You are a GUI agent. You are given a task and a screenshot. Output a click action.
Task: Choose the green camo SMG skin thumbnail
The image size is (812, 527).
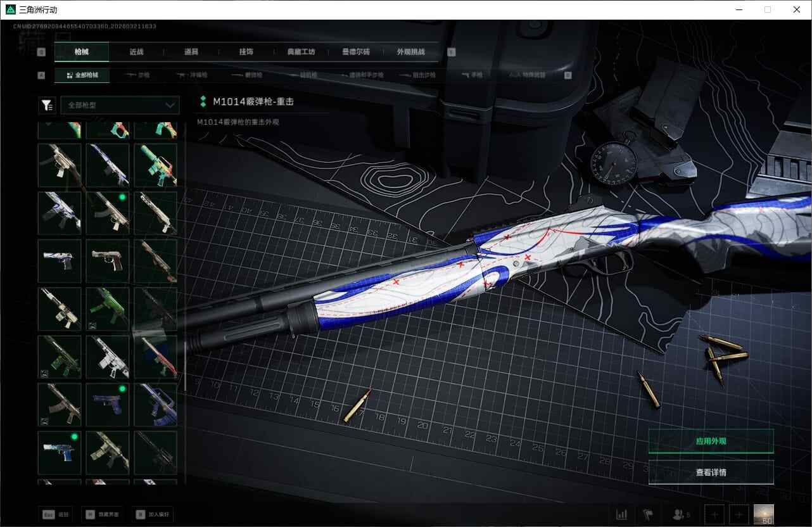pos(60,357)
